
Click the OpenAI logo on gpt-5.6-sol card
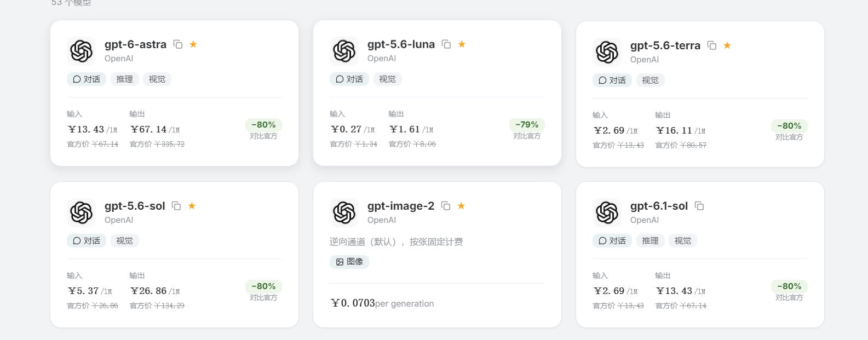(x=81, y=212)
